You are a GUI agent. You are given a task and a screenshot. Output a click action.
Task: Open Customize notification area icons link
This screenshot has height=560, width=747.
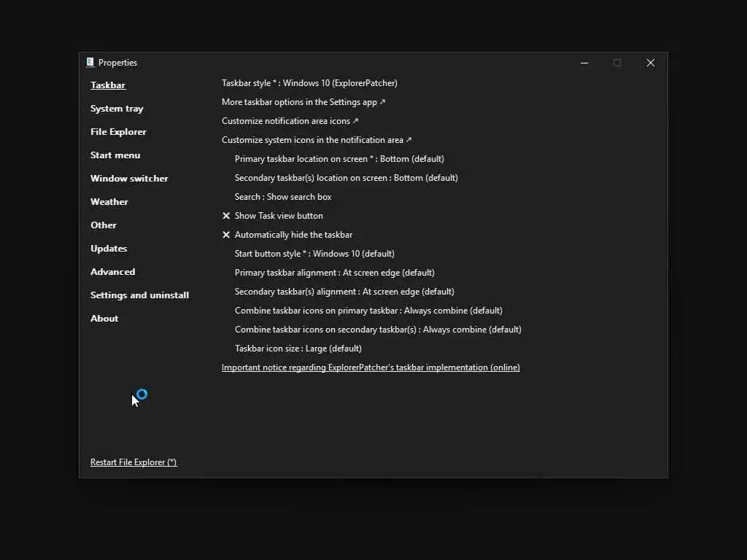(x=290, y=121)
